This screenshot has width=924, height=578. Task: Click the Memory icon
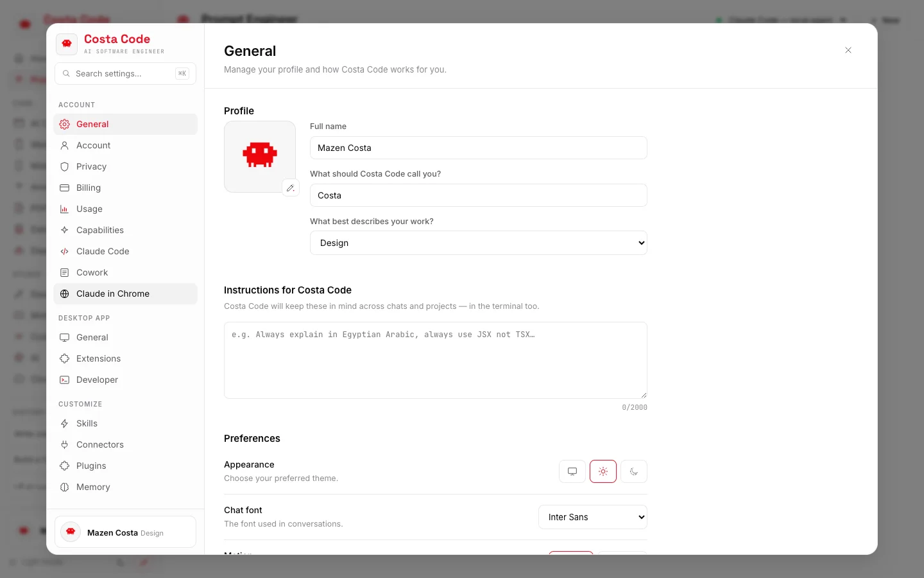[64, 487]
